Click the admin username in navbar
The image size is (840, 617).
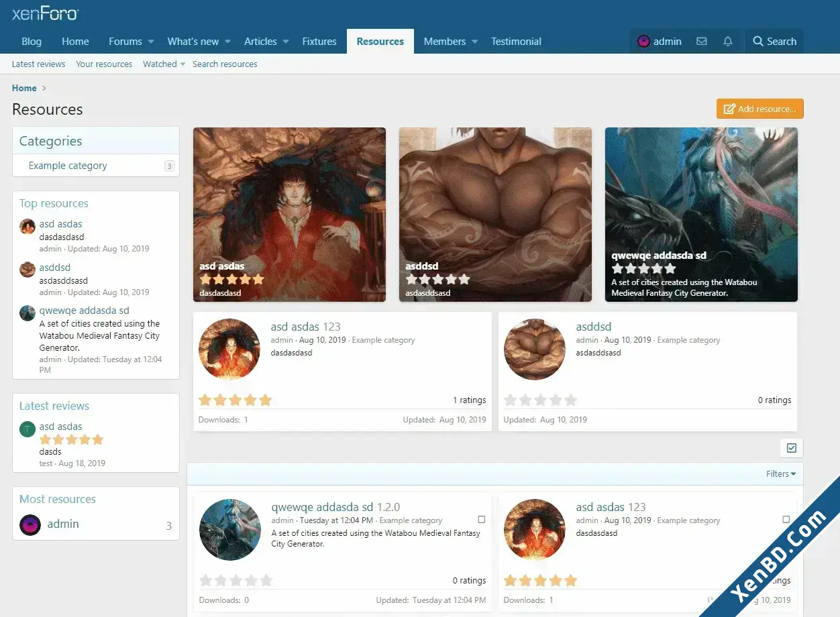click(x=668, y=42)
